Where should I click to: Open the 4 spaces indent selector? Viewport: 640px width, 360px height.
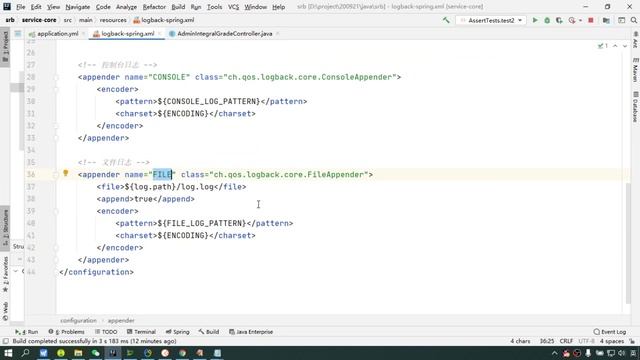[612, 341]
